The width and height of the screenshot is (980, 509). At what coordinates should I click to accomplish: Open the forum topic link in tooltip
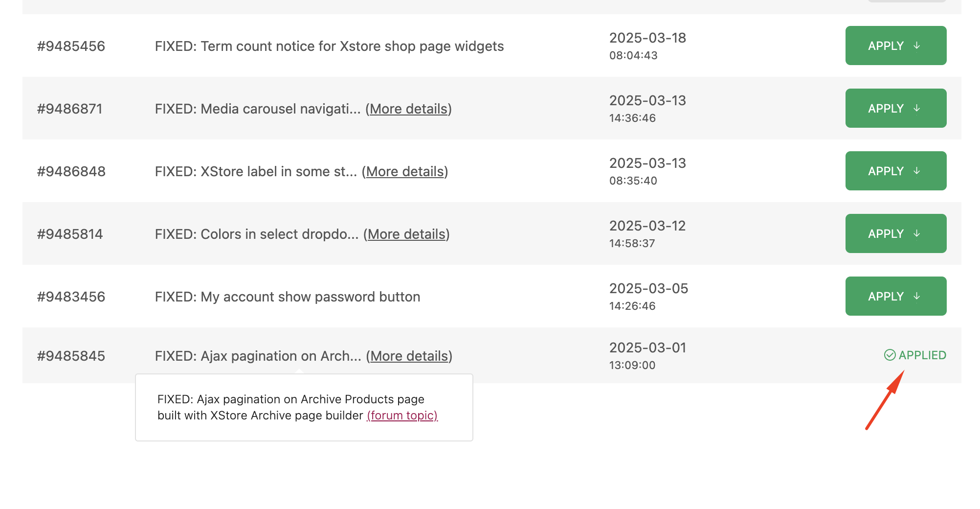click(x=402, y=415)
